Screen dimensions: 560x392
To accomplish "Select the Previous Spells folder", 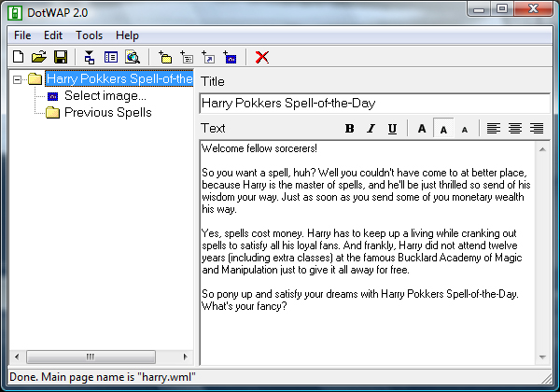I will [x=107, y=113].
